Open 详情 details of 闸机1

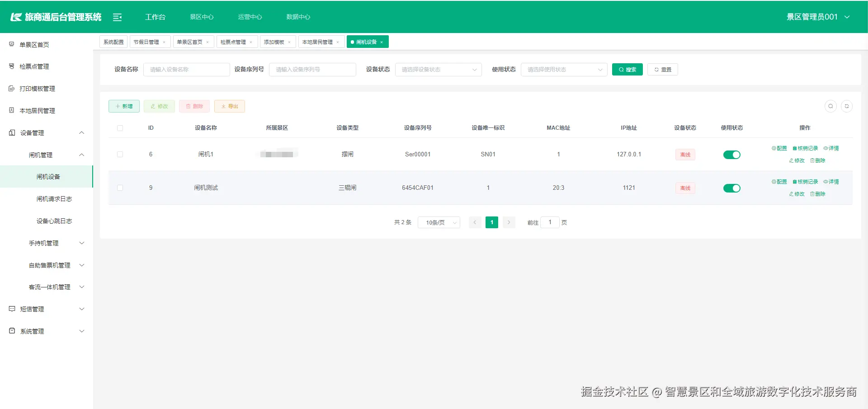tap(832, 148)
